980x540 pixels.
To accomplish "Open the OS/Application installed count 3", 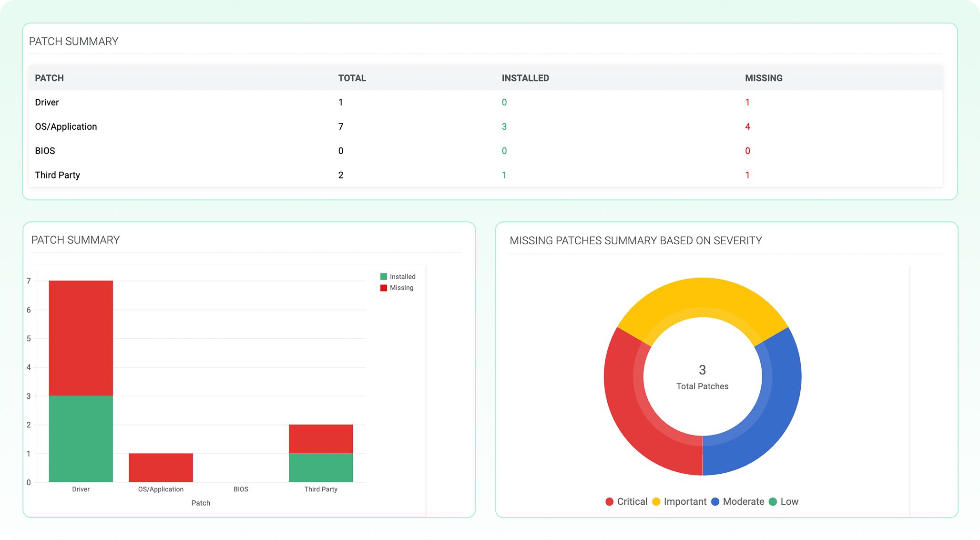I will [504, 126].
